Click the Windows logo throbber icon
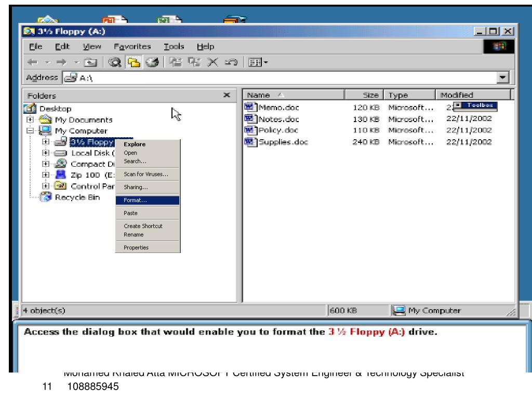Screen dimensions: 532x399 tap(499, 46)
